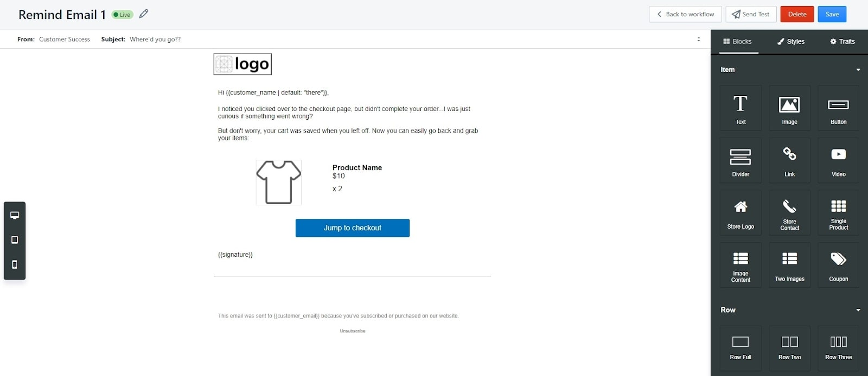The width and height of the screenshot is (868, 376).
Task: Select the Image block
Action: tap(789, 108)
